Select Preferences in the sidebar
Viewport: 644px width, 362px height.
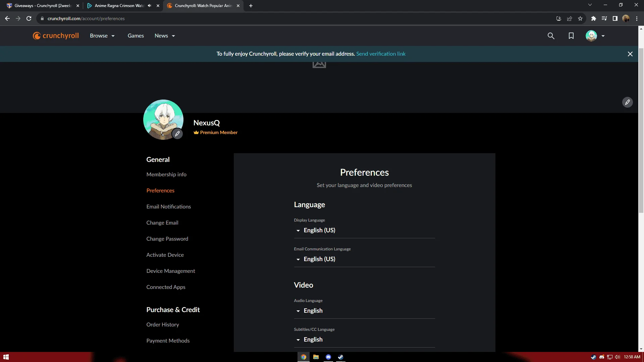(x=160, y=191)
